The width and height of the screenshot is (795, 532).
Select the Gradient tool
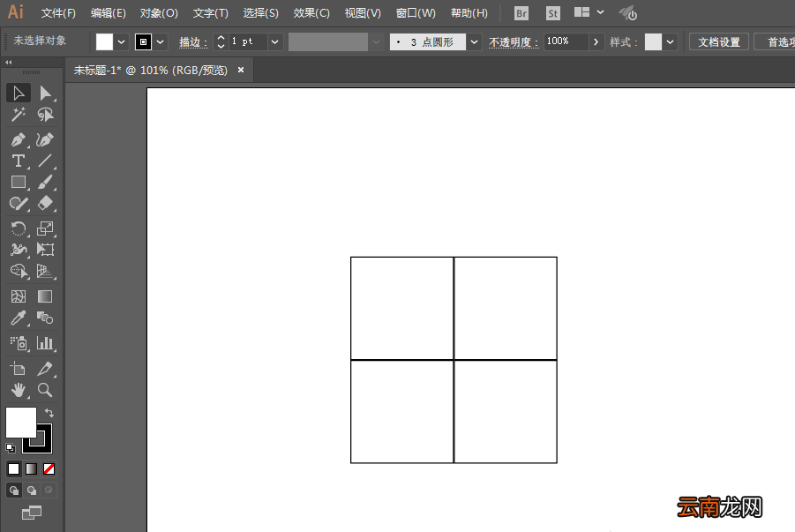(x=45, y=296)
